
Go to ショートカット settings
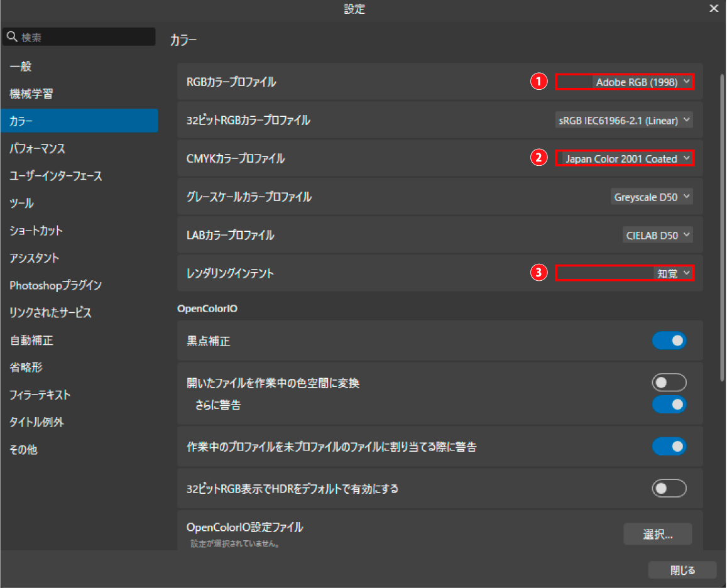[x=36, y=231]
